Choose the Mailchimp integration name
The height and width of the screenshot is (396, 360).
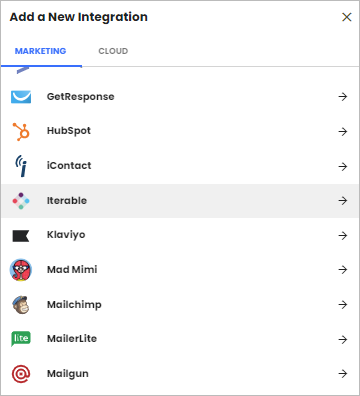pyautogui.click(x=74, y=305)
